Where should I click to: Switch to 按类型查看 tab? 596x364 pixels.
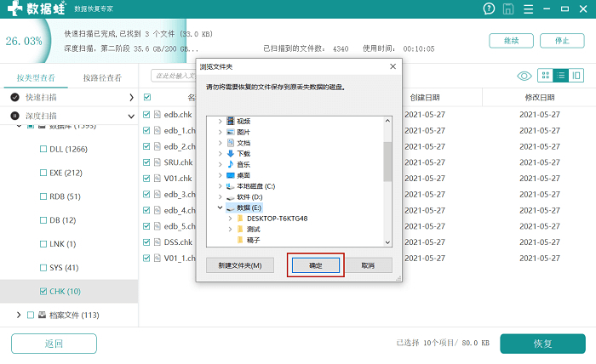coord(36,77)
